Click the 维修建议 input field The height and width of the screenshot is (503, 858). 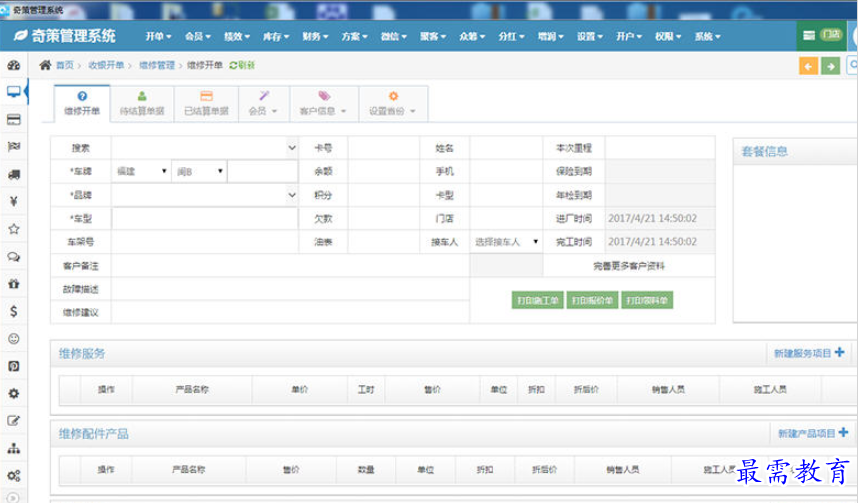click(290, 313)
